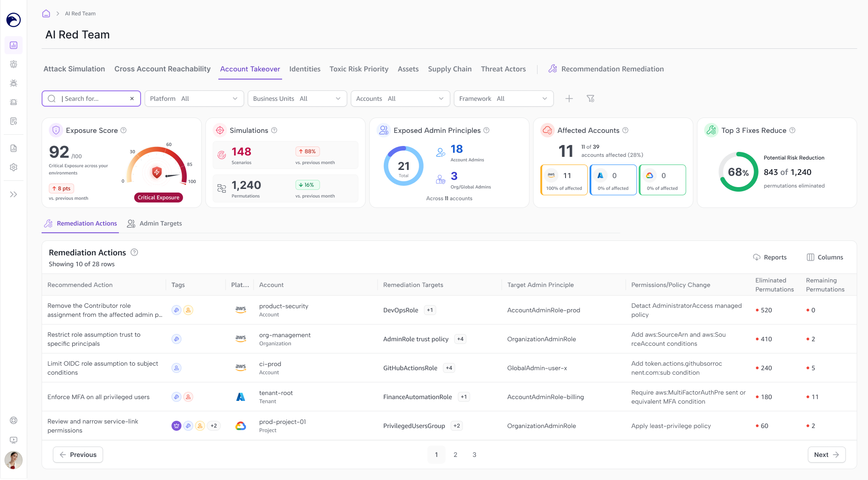Open the settings gear in sidebar
Screen dimensions: 868x480
click(x=14, y=167)
